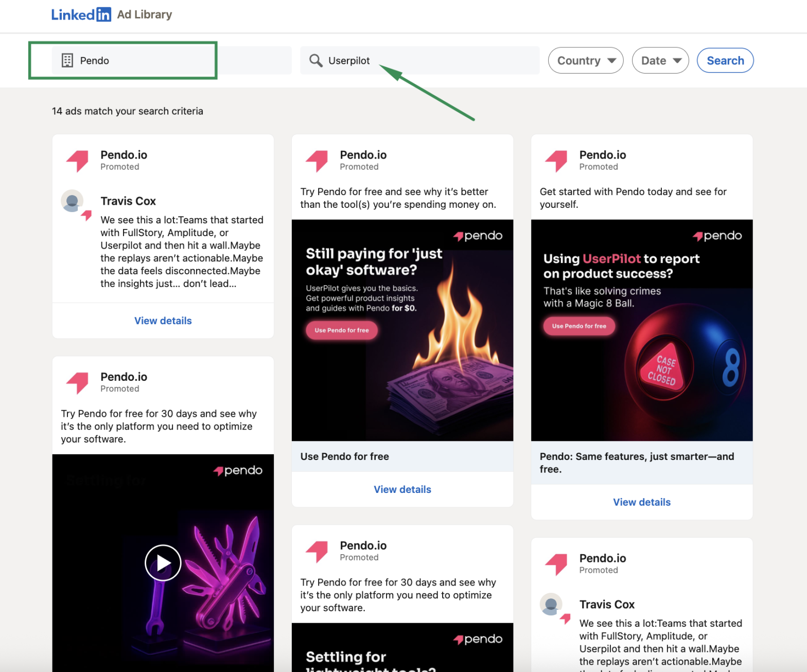This screenshot has width=807, height=672.
Task: Click Pendo logo above the 'Settling for' ad card
Action: [x=317, y=551]
